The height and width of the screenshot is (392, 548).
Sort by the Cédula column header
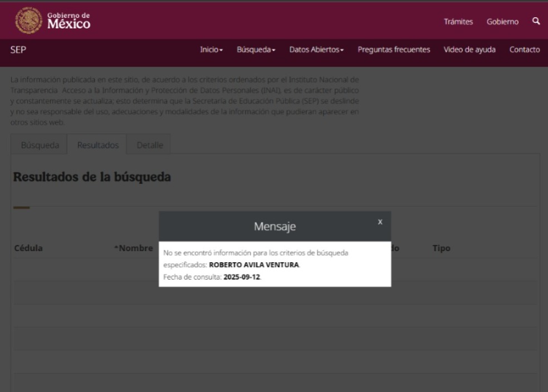(x=28, y=248)
